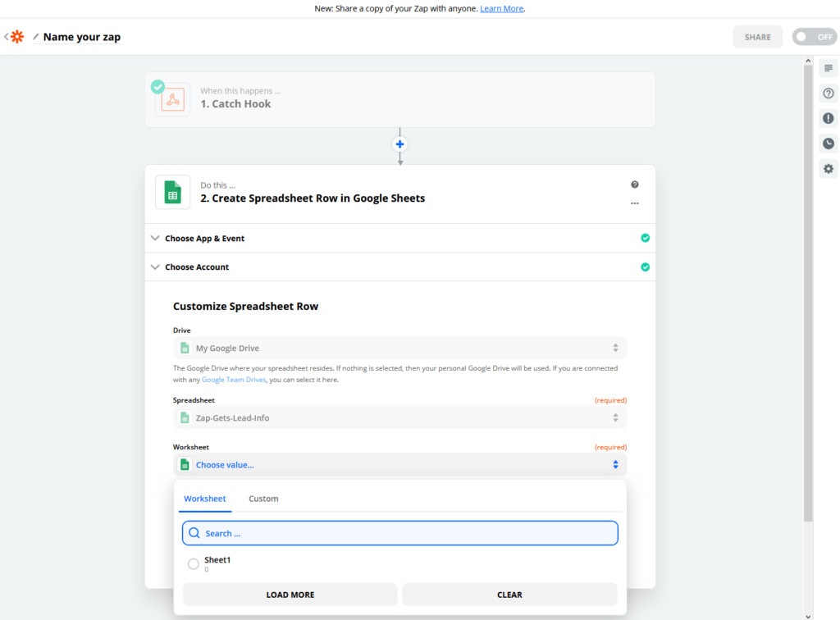Open the notes panel icon in sidebar

pos(829,68)
